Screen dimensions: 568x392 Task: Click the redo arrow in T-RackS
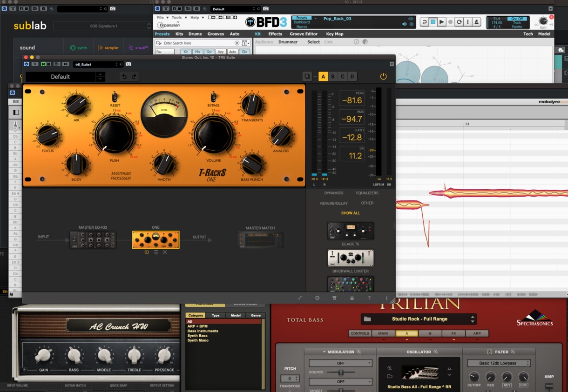tap(135, 77)
